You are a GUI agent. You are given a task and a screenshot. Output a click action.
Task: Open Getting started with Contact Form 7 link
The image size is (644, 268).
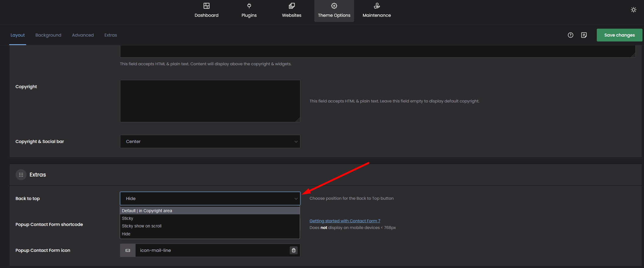(x=345, y=221)
